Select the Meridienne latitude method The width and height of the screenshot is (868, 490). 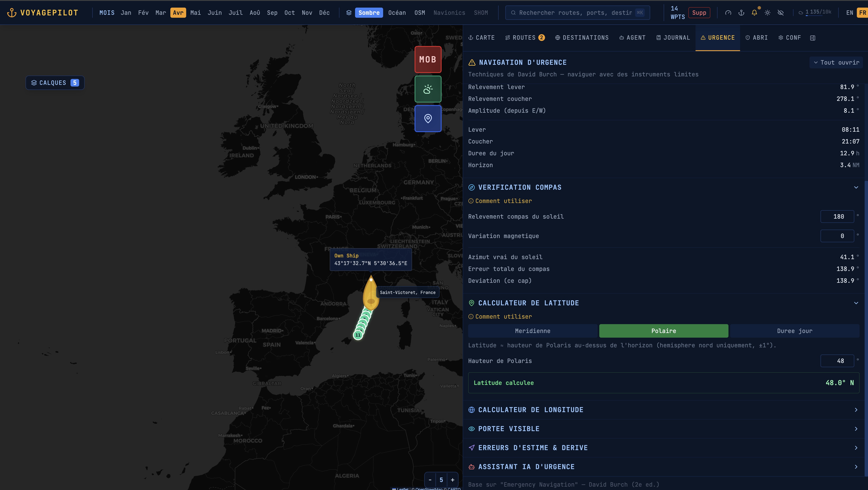coord(532,331)
